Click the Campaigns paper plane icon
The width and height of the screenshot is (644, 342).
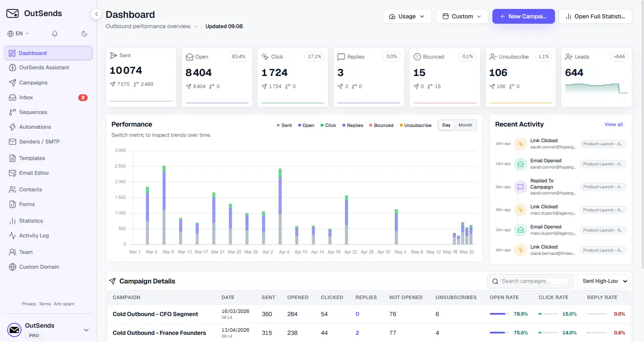coord(12,83)
